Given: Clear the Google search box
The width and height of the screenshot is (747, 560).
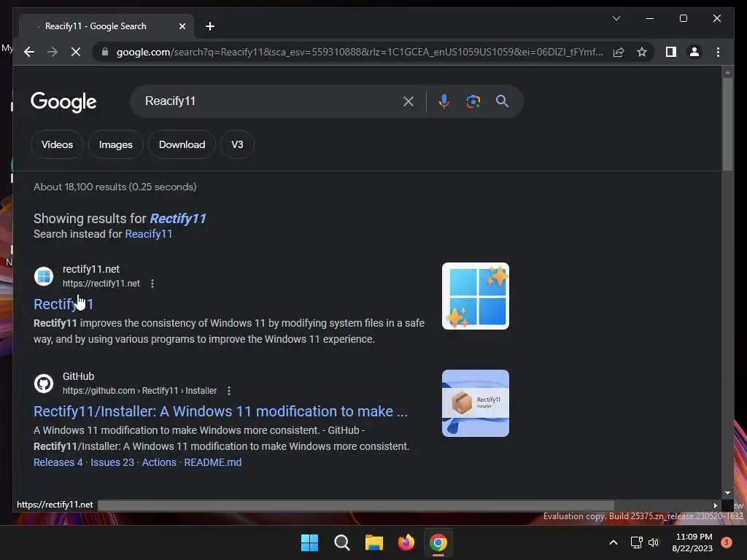Looking at the screenshot, I should 409,101.
